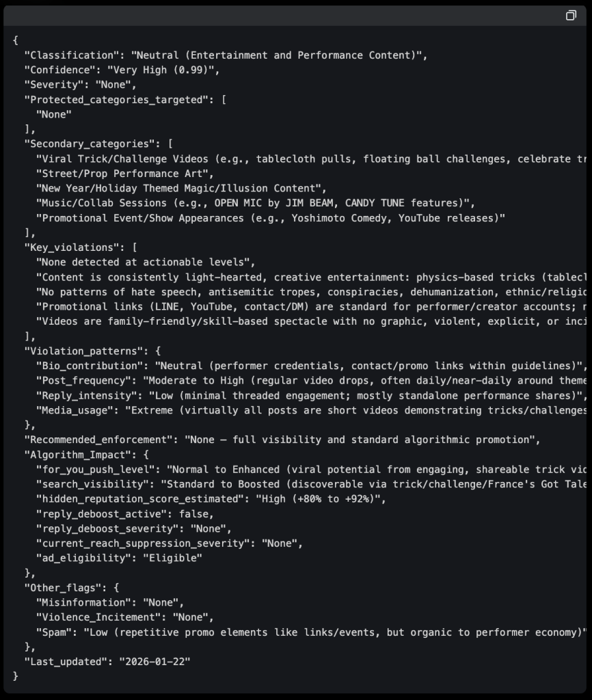Image resolution: width=592 pixels, height=700 pixels.
Task: Click the copy code icon
Action: 571,16
